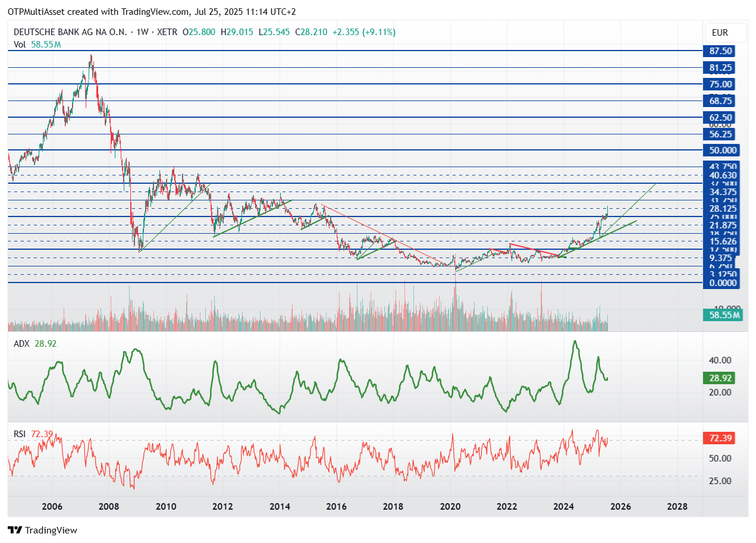Click the EUR currency label
Screen dimensions: 756x543
click(719, 33)
